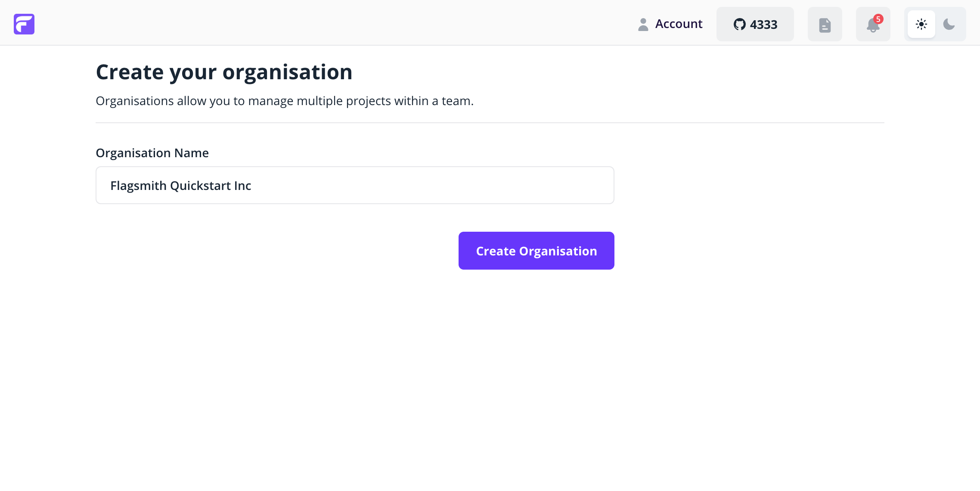Click the theme switcher control
Image resolution: width=980 pixels, height=491 pixels.
tap(935, 24)
